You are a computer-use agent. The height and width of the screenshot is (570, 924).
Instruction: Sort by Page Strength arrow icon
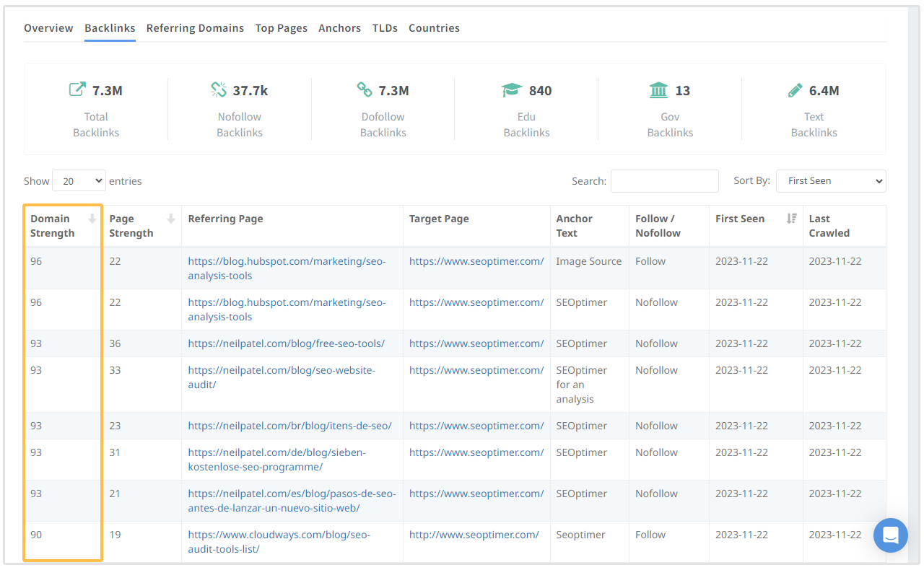(171, 219)
